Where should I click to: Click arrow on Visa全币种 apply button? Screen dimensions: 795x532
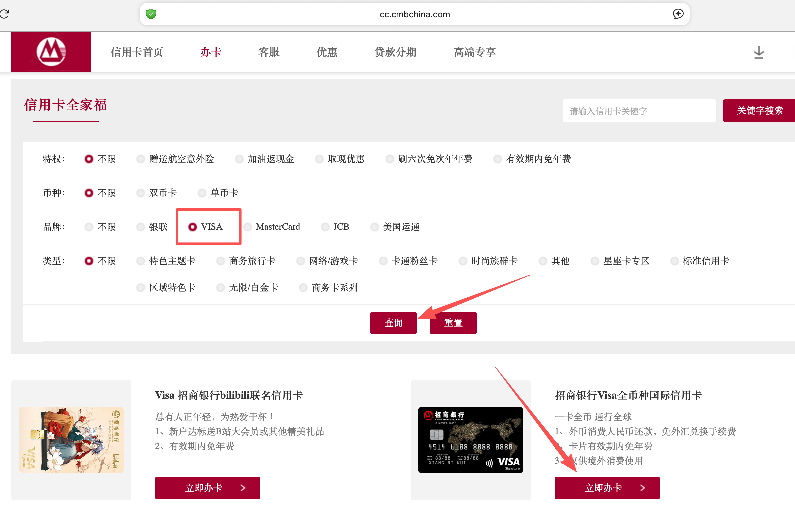click(642, 488)
